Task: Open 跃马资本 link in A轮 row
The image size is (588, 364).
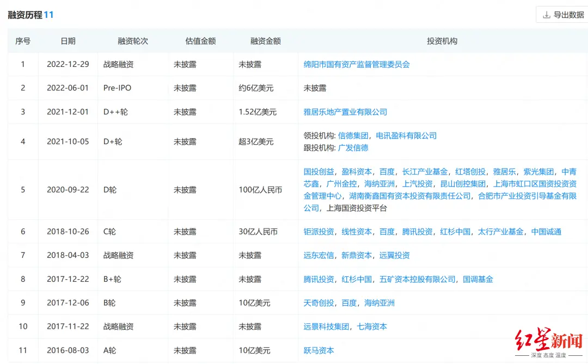Action: pos(318,350)
